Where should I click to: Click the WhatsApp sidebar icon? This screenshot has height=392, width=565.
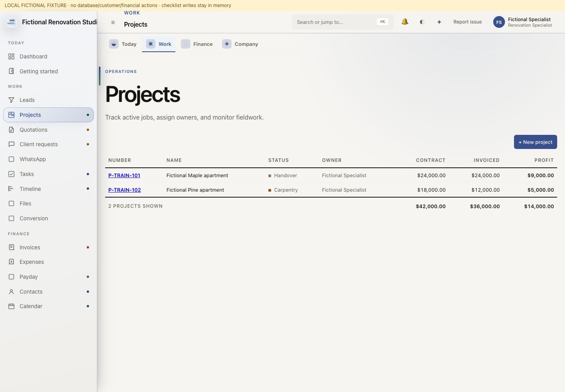(11, 159)
